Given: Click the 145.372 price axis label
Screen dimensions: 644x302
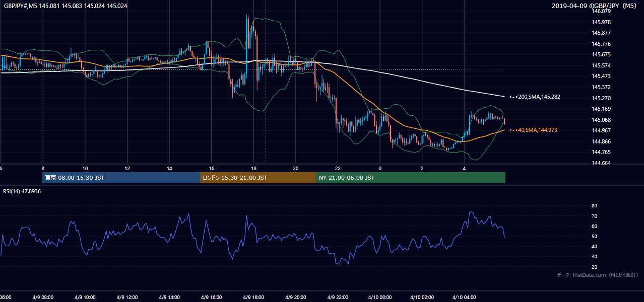Looking at the screenshot, I should click(x=602, y=87).
